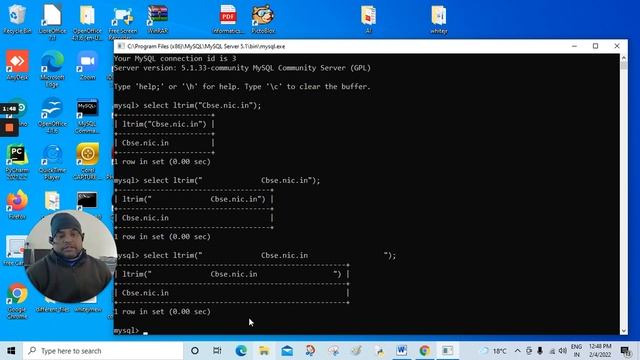The height and width of the screenshot is (360, 640).
Task: Click the Type here to search box
Action: pyautogui.click(x=103, y=351)
